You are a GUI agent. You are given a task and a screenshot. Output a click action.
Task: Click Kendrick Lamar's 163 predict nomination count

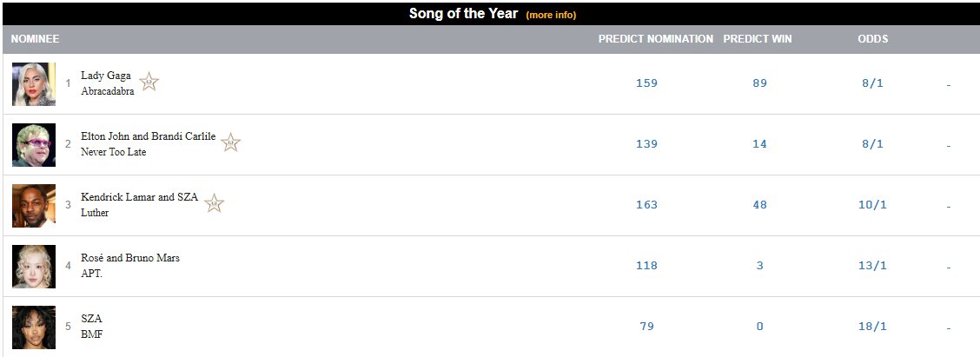pos(647,204)
